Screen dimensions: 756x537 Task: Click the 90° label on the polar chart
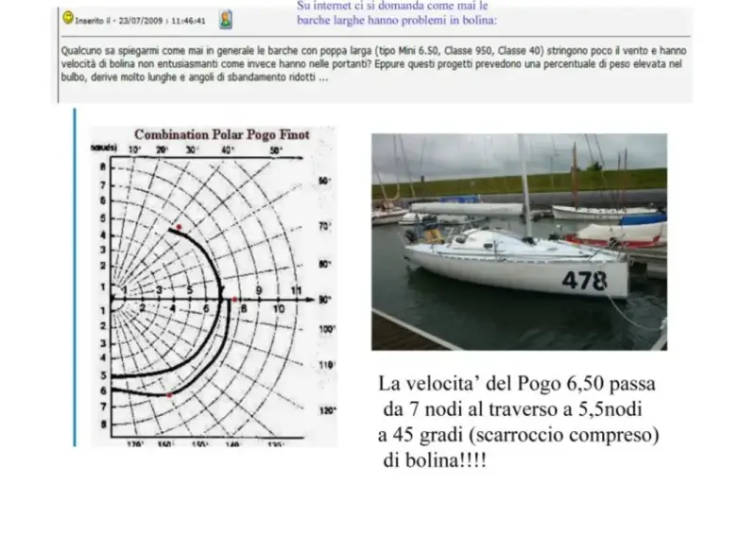[x=324, y=300]
